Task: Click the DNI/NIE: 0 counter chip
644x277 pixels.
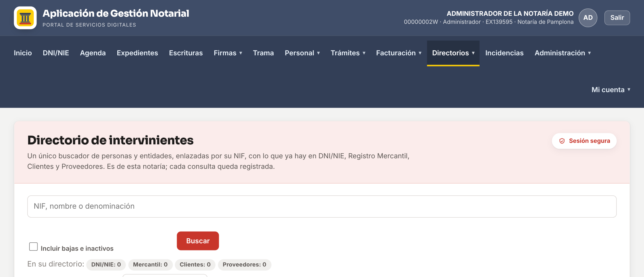Action: tap(106, 265)
